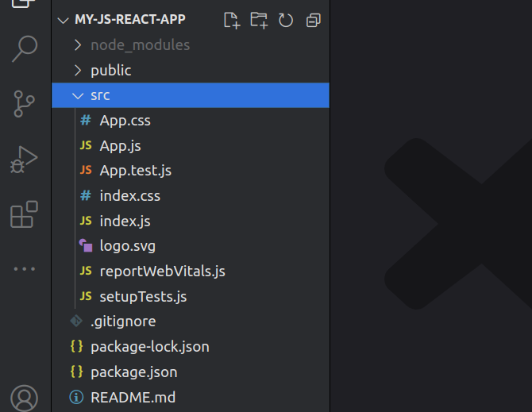Click the JS icon beside App.js
The width and height of the screenshot is (532, 412).
tap(86, 145)
